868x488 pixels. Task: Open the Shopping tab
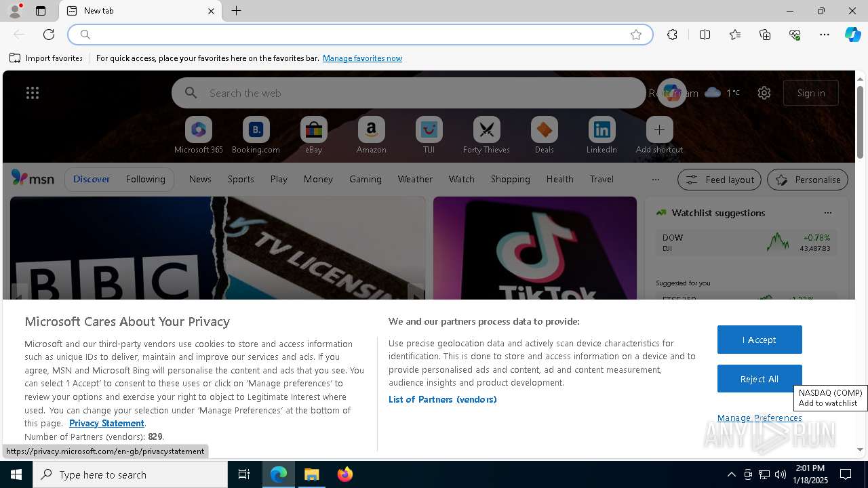pyautogui.click(x=511, y=179)
